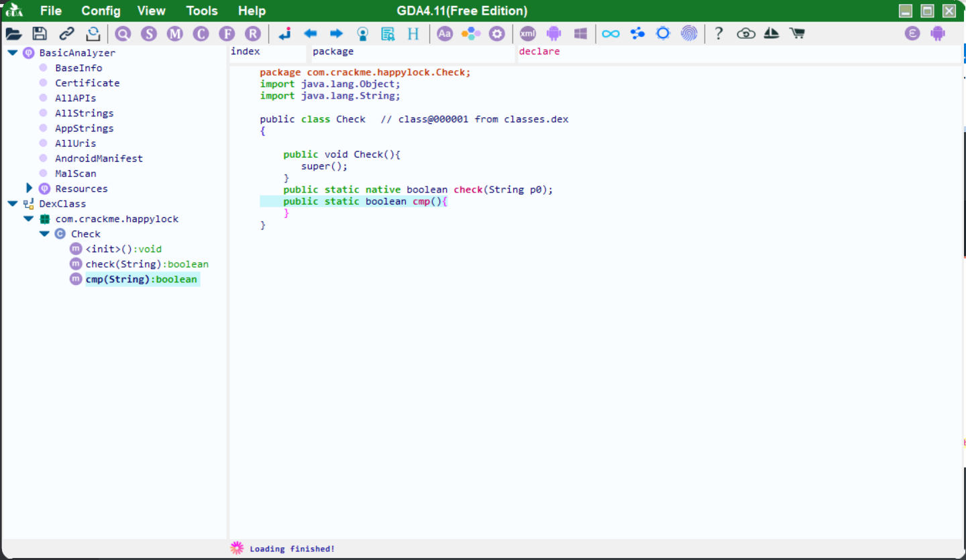Select AllAPIs in the analyzer tree
This screenshot has width=966, height=560.
tap(76, 98)
